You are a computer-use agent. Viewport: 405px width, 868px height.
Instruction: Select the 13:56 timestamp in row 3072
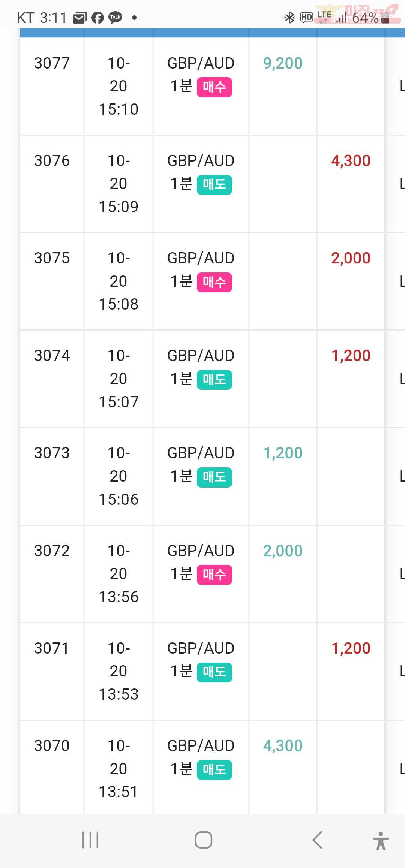point(118,597)
